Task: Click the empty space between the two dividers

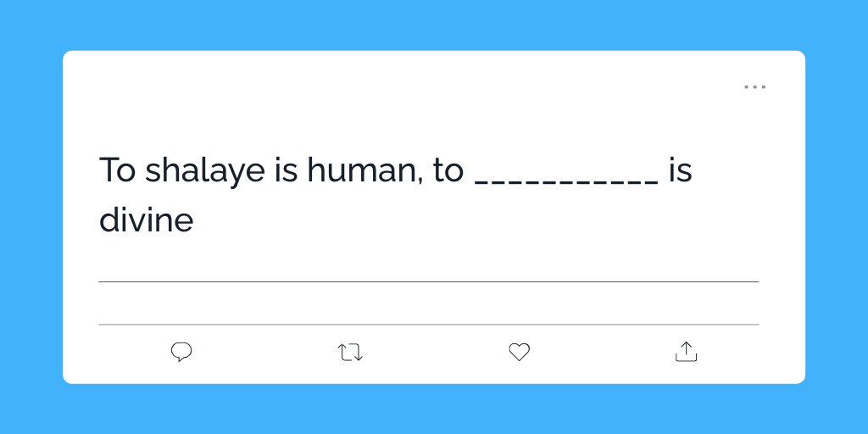Action: [428, 303]
